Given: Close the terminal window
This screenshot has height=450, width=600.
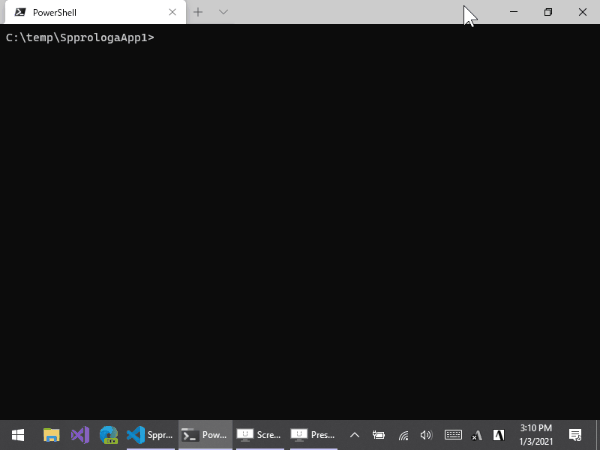Looking at the screenshot, I should point(582,12).
